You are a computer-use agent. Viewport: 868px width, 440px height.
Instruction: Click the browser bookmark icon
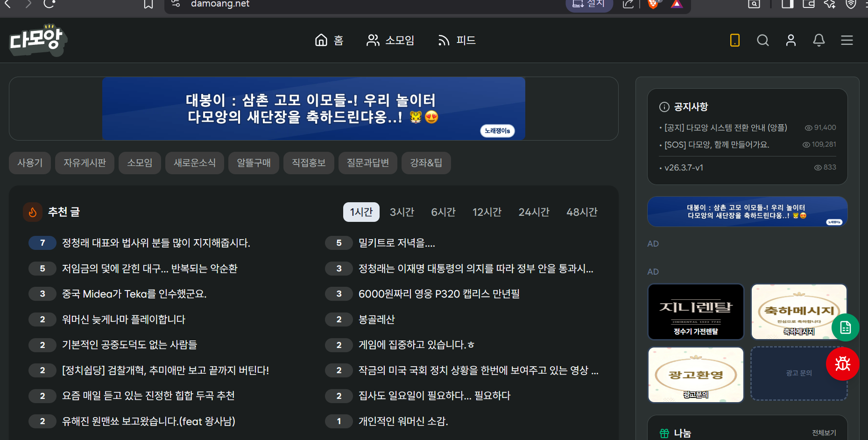(148, 4)
